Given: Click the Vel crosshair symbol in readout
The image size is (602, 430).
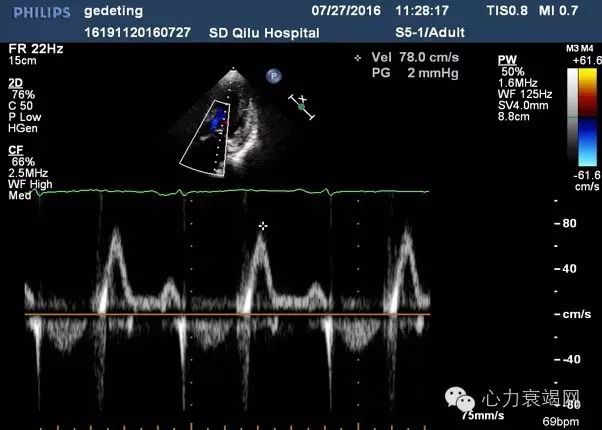Looking at the screenshot, I should coord(356,58).
